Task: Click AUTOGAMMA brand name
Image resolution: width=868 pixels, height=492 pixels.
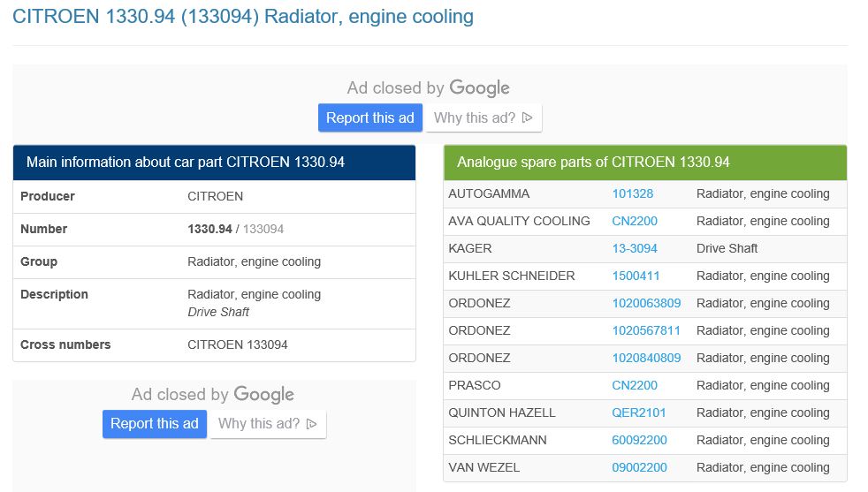Action: pyautogui.click(x=489, y=193)
